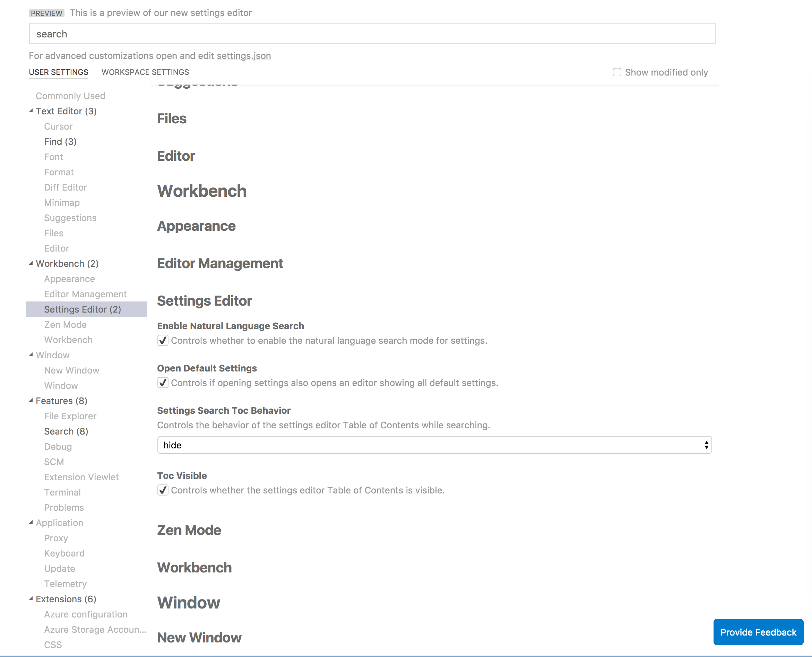
Task: Click inside the settings search field
Action: [x=372, y=33]
